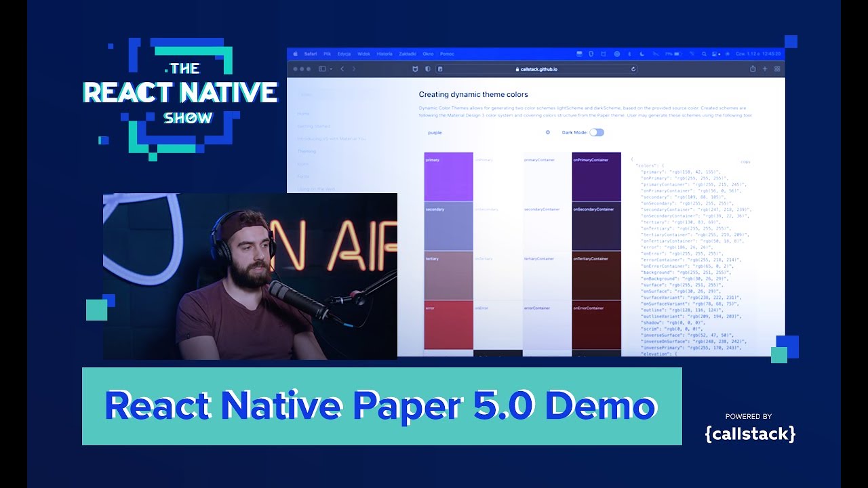This screenshot has width=868, height=488.
Task: Select the secondaryContainer color swatch
Action: tap(547, 226)
